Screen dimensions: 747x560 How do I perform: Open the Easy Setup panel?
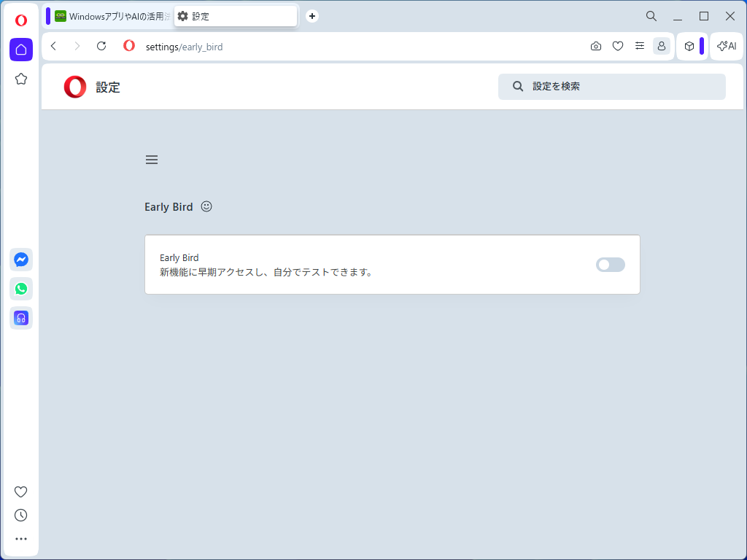pos(640,45)
